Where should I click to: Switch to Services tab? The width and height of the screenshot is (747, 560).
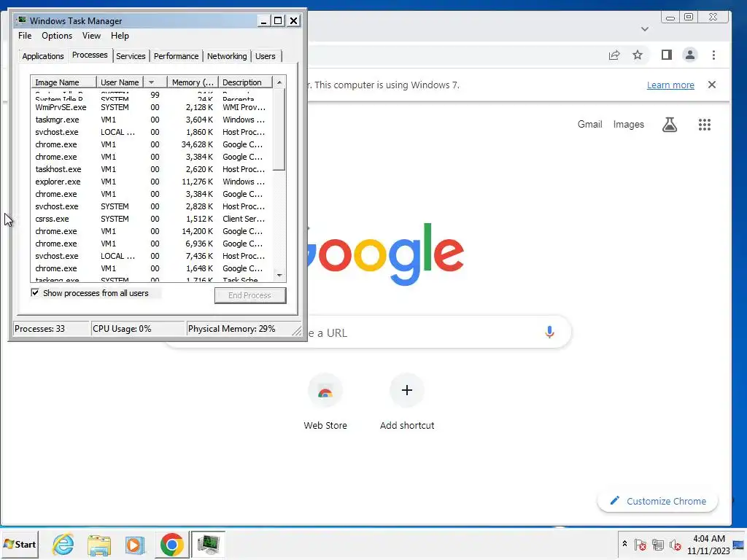coord(131,56)
